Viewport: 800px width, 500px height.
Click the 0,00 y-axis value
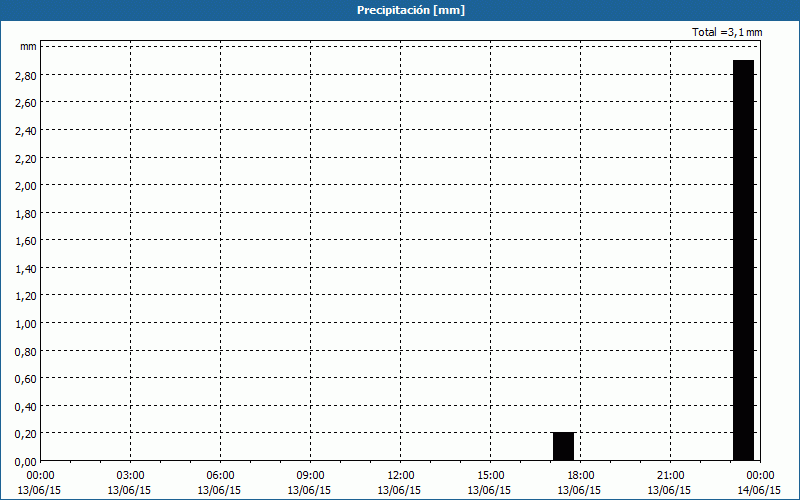(x=26, y=462)
